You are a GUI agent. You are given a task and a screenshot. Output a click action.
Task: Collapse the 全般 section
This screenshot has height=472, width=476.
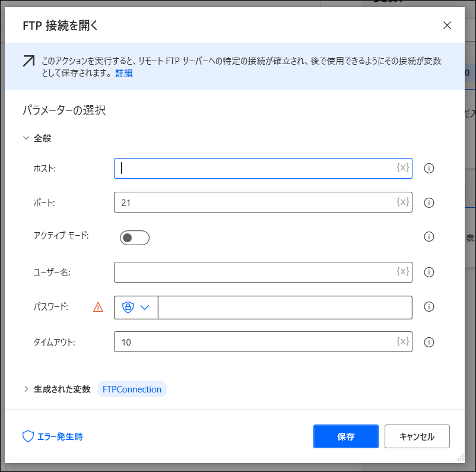(26, 138)
